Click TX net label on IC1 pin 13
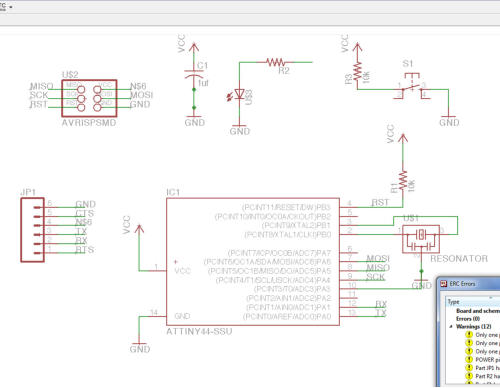The height and width of the screenshot is (388, 500). 381,313
